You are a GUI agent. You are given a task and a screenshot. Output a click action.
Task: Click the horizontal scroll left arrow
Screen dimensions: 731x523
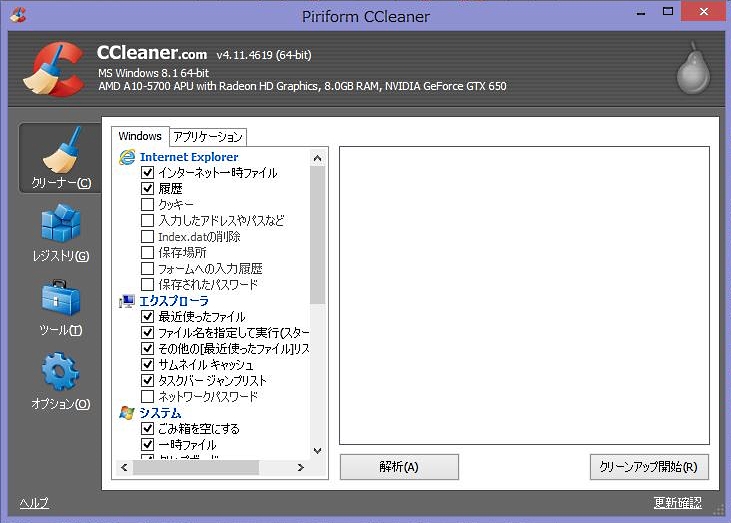point(124,467)
